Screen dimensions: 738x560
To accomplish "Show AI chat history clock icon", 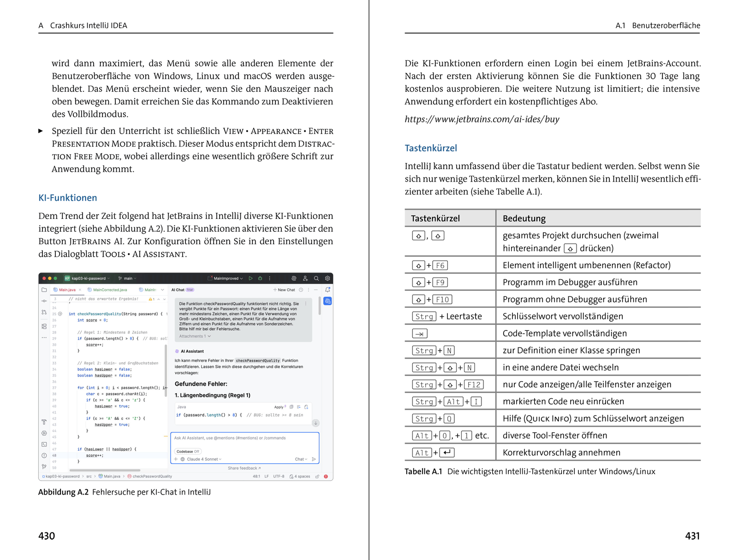I will click(301, 290).
